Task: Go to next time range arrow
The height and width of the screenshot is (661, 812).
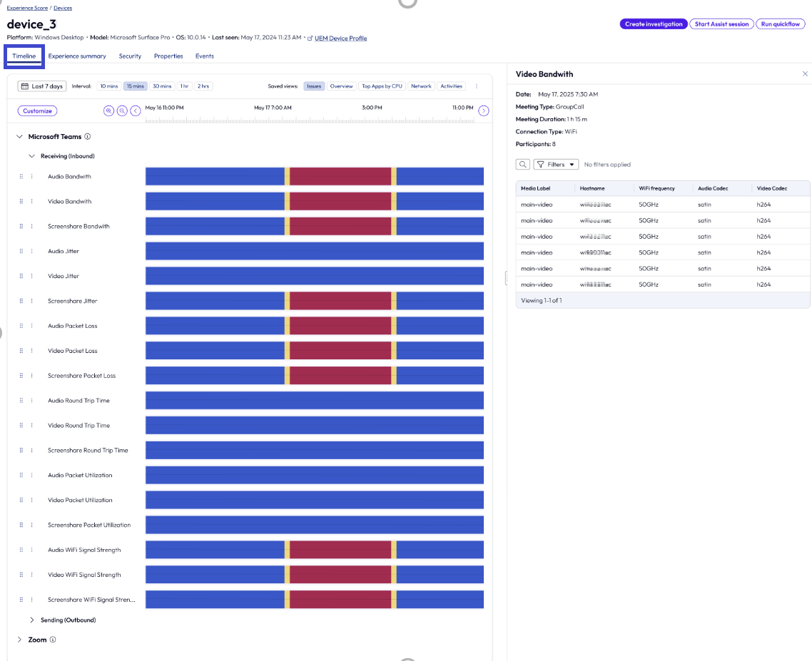Action: click(x=483, y=111)
